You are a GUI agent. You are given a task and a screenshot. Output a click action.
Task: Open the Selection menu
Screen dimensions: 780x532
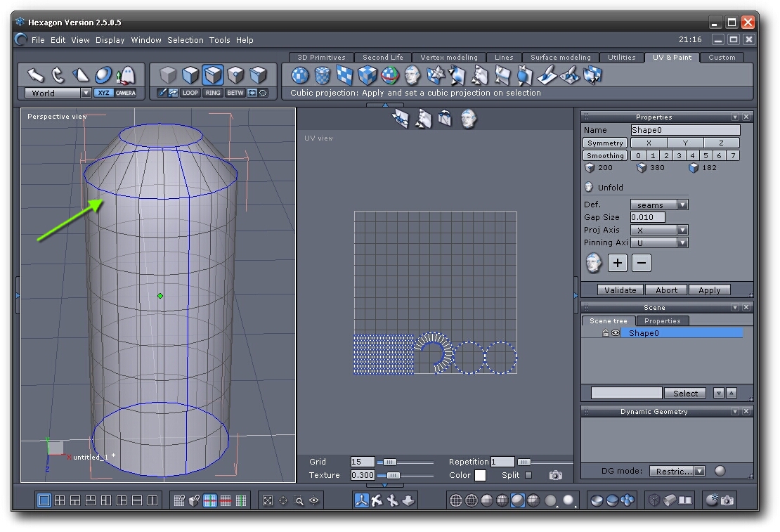click(x=186, y=40)
